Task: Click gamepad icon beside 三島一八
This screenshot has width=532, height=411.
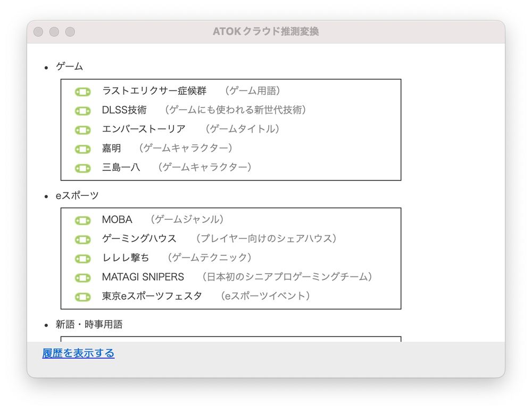Action: pos(83,168)
